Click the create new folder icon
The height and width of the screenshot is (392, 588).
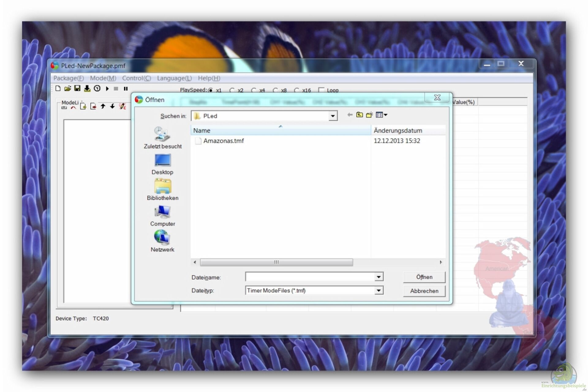click(x=369, y=115)
